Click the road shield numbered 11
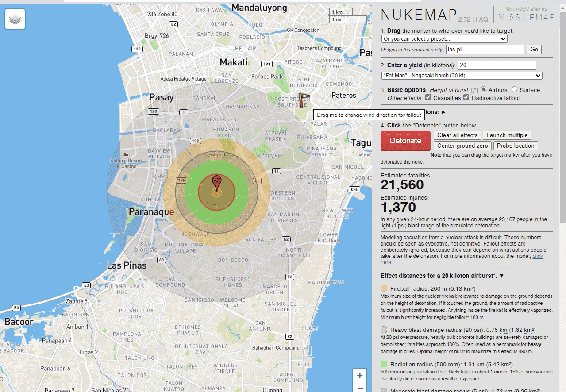The height and width of the screenshot is (392, 566). 277,171
